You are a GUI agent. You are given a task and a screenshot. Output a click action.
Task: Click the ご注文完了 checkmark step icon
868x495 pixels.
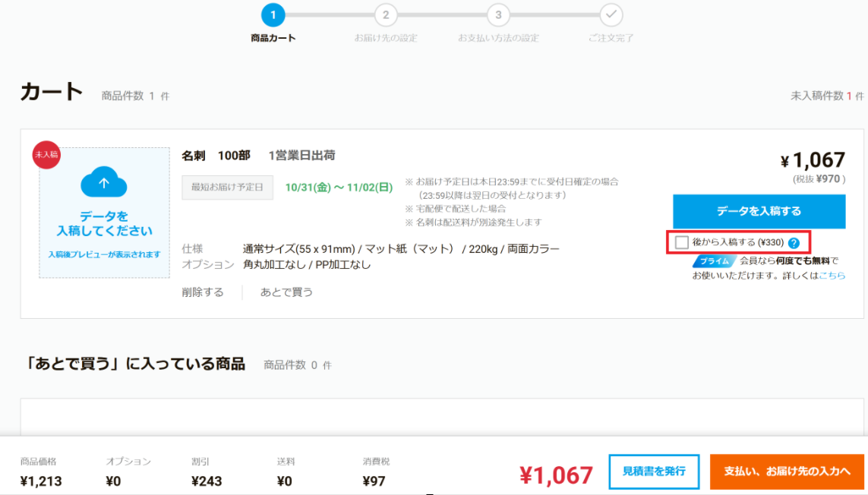pyautogui.click(x=611, y=14)
